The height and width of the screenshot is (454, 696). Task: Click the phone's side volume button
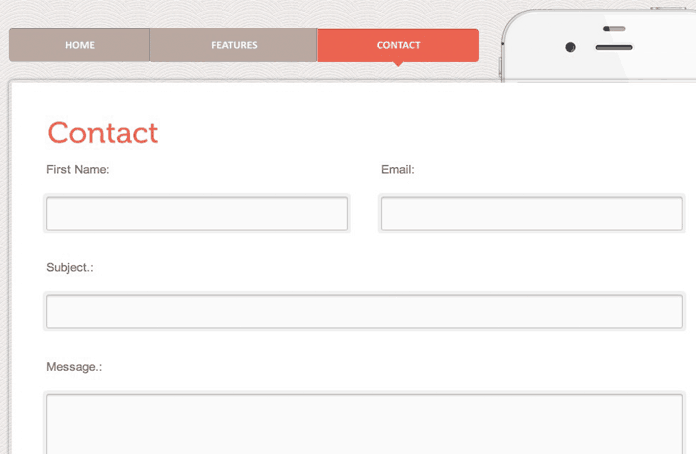501,68
